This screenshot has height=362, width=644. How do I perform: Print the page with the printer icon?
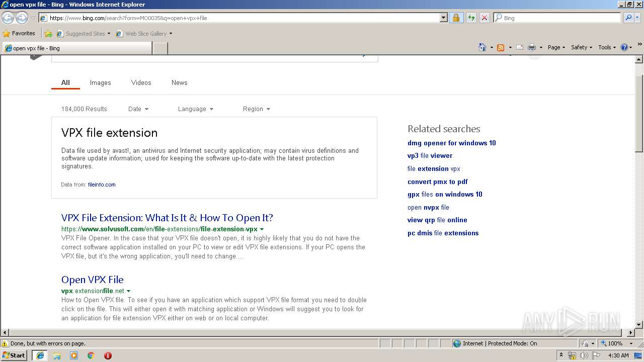(531, 47)
